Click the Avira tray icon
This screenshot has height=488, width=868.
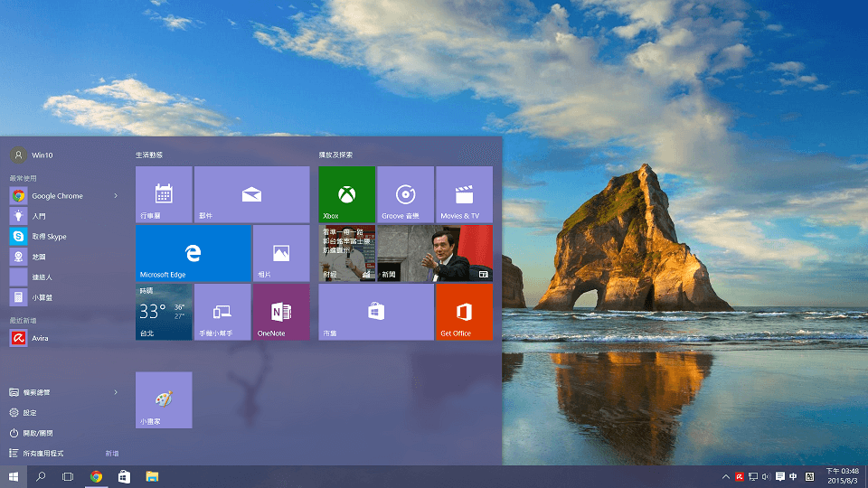(740, 476)
